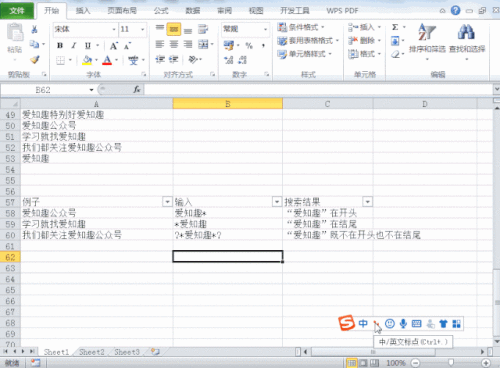
Task: Click the 格式 cells button
Action: [x=364, y=54]
